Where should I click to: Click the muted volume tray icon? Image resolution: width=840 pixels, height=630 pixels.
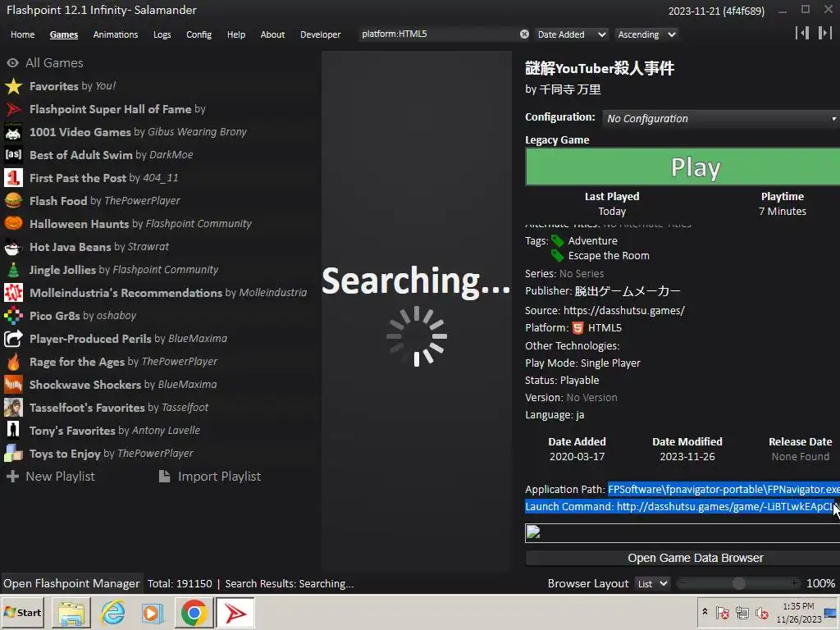tap(761, 613)
